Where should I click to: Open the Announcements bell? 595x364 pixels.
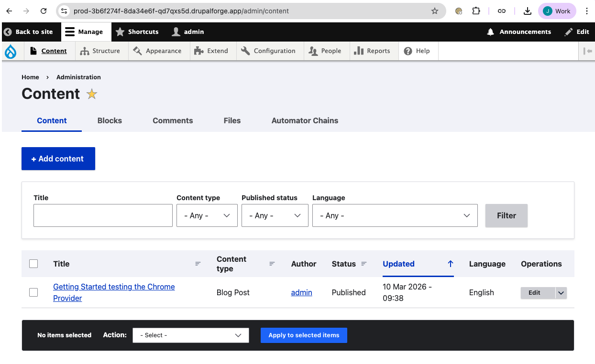pyautogui.click(x=490, y=32)
